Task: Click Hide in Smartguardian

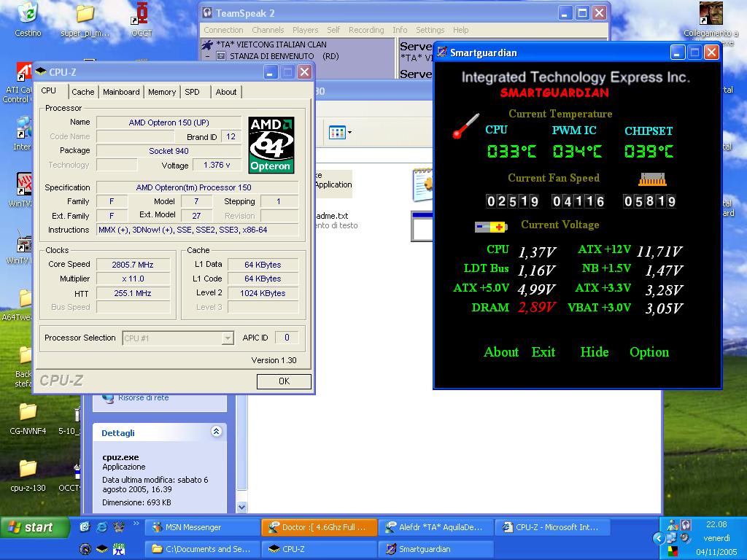Action: [x=594, y=352]
